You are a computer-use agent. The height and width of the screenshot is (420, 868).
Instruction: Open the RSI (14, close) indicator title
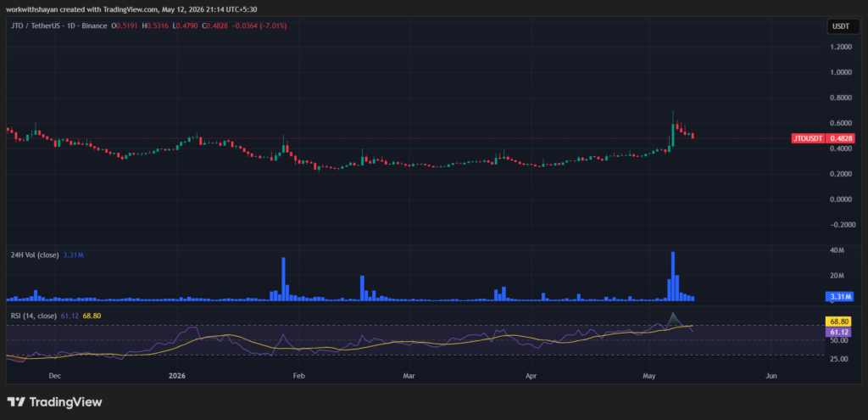coord(33,316)
